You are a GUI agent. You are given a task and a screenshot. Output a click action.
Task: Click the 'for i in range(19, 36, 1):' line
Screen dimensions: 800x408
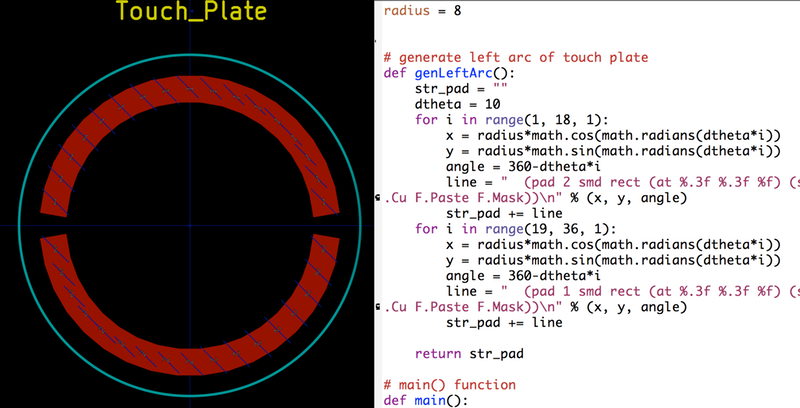(x=516, y=229)
